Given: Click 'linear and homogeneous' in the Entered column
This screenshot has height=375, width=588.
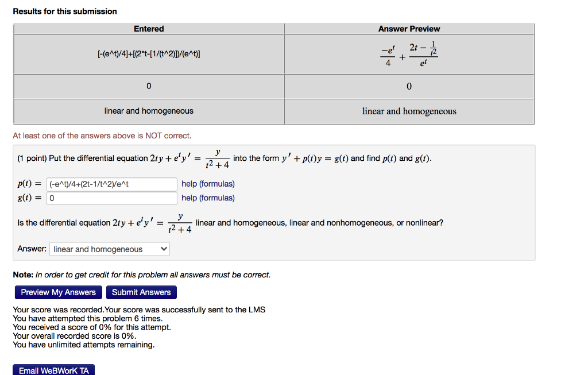Looking at the screenshot, I should [148, 111].
